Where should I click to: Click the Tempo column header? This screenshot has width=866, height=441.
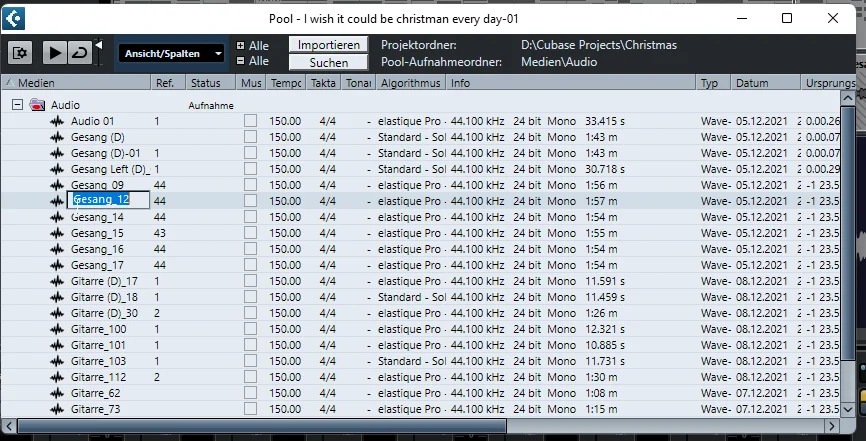pos(286,83)
